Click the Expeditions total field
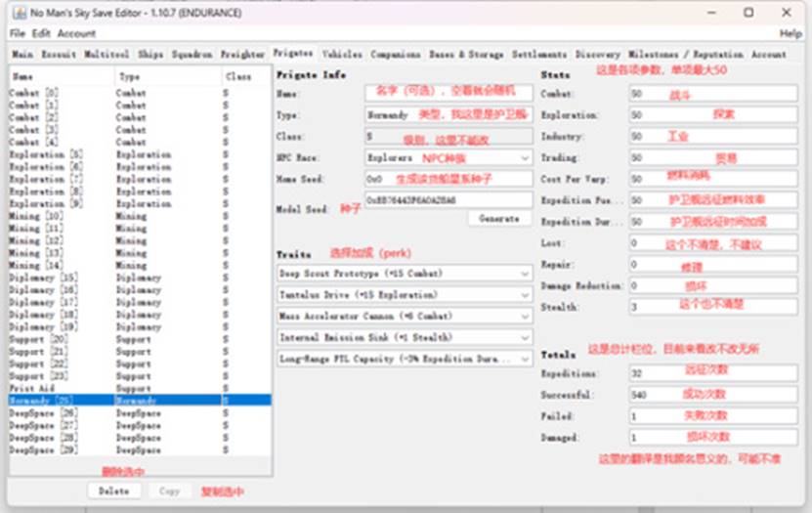812x513 pixels. pos(713,373)
